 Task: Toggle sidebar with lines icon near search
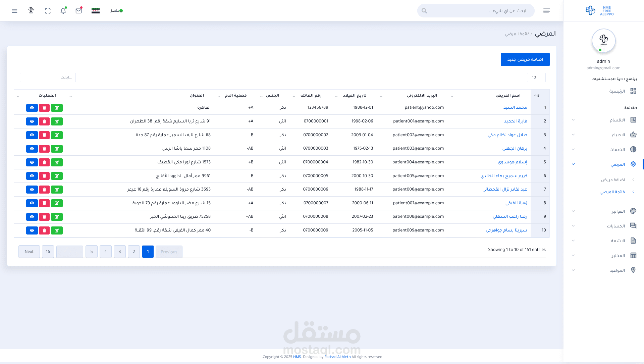(546, 11)
